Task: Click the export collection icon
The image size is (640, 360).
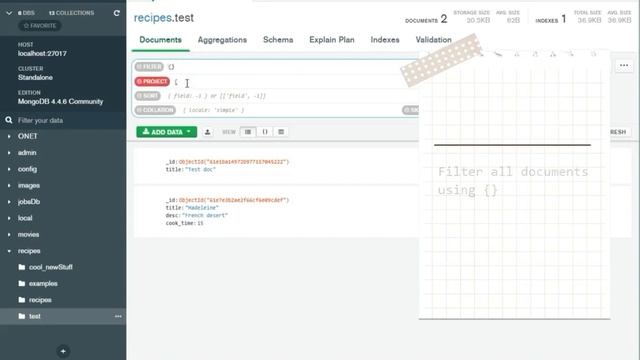Action: [208, 132]
